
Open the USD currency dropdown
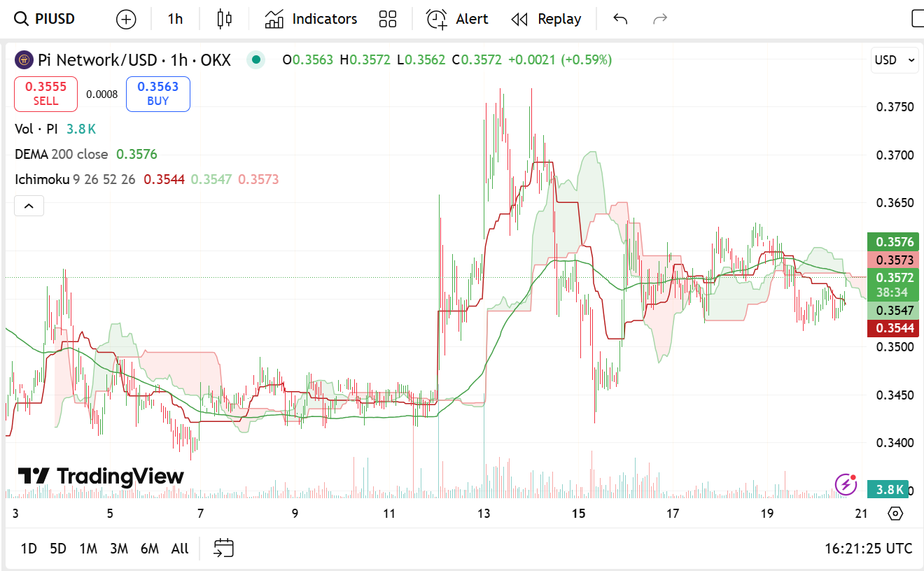pyautogui.click(x=895, y=60)
